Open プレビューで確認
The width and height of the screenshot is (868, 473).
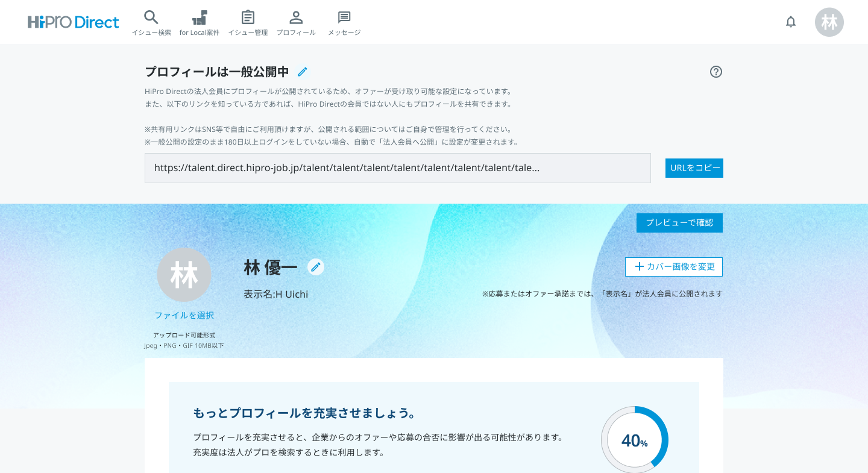(x=679, y=223)
